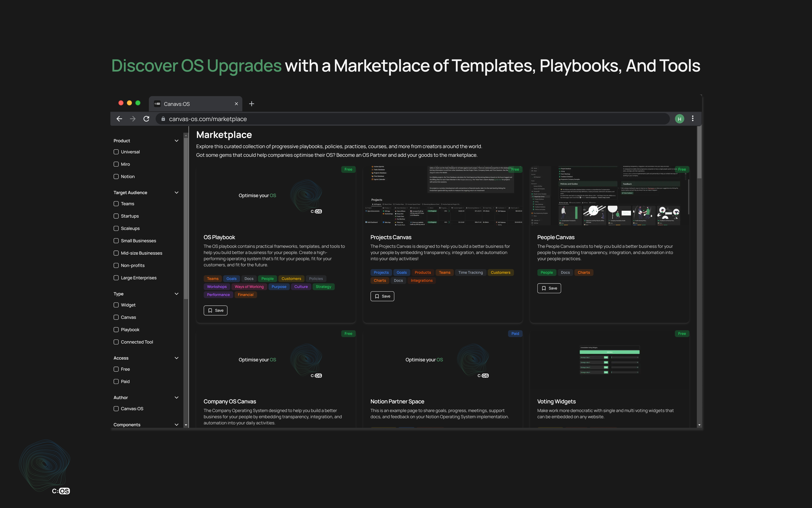The image size is (812, 508).
Task: Open the Notion Partner Space title
Action: pos(397,401)
